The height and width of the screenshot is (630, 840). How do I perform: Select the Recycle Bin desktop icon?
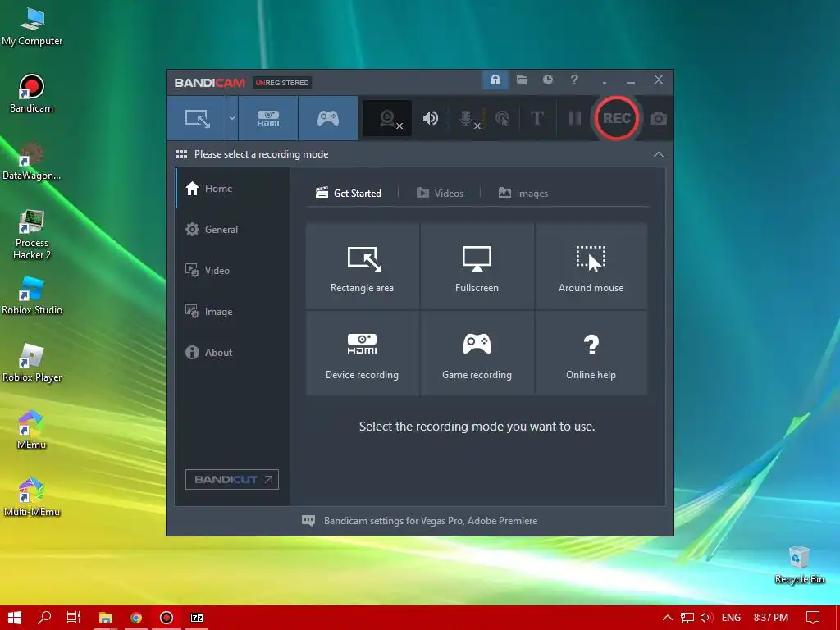coord(799,564)
